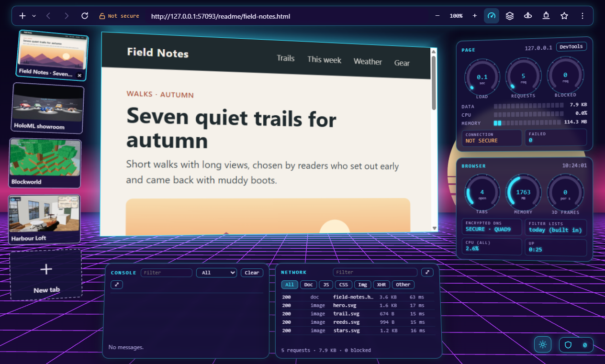This screenshot has height=364, width=605.
Task: Zoom out with the minus button
Action: pyautogui.click(x=437, y=16)
